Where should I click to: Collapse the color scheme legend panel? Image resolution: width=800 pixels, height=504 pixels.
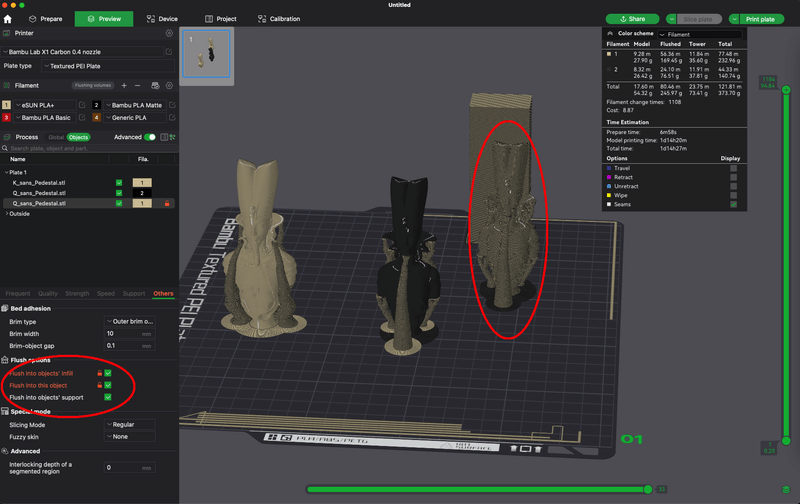click(610, 34)
